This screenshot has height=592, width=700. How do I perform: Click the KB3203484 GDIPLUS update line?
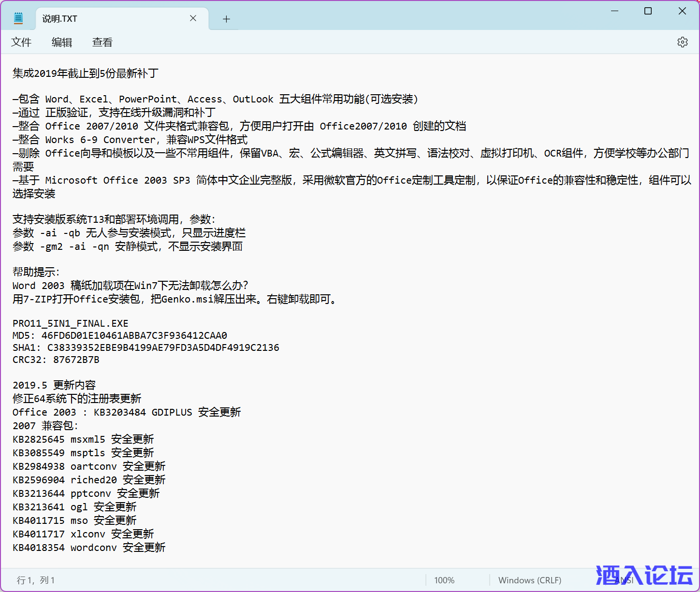click(127, 412)
